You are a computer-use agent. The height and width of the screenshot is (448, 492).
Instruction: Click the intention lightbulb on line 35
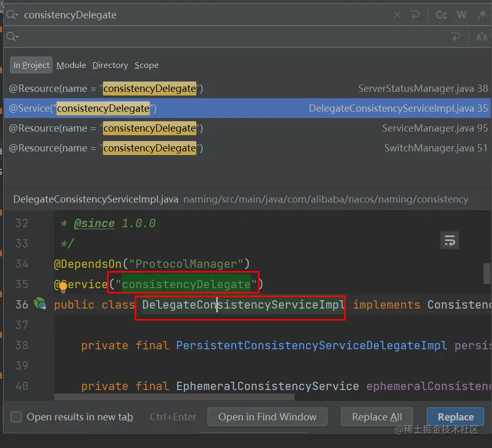coord(63,287)
